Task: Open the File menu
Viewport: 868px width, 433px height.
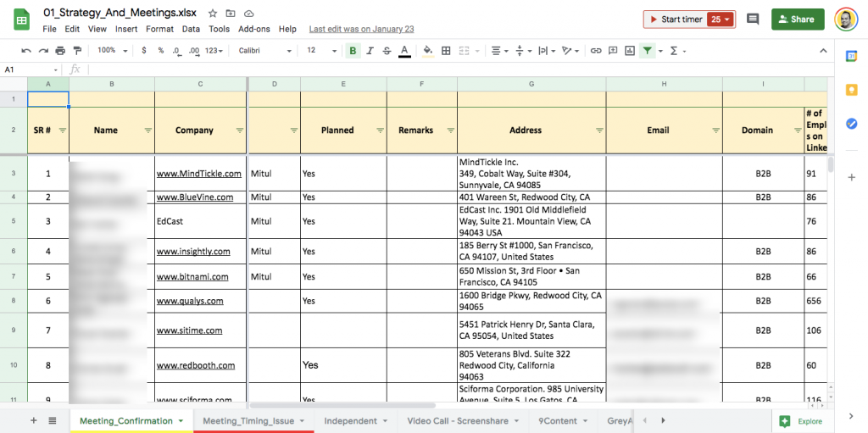Action: pos(49,30)
